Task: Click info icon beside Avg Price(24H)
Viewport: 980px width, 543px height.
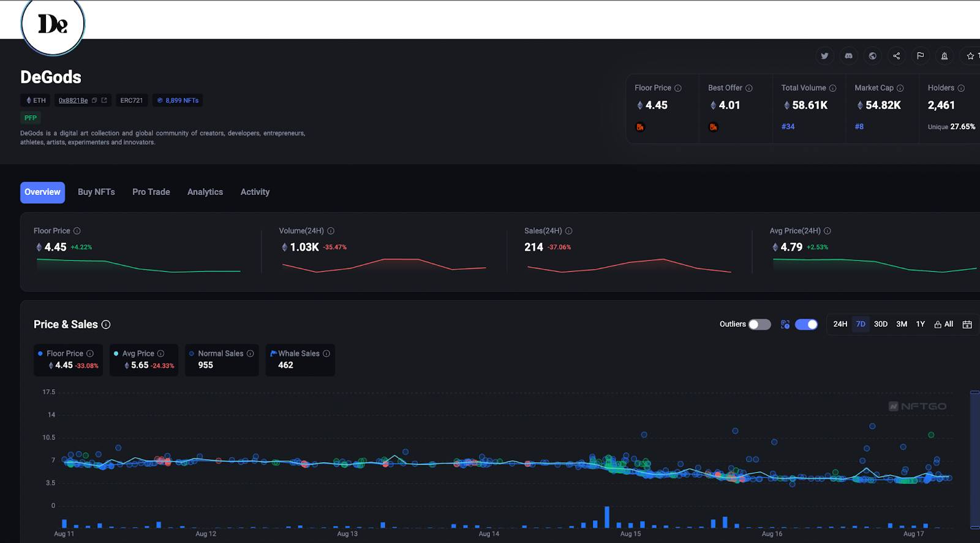Action: pyautogui.click(x=827, y=231)
